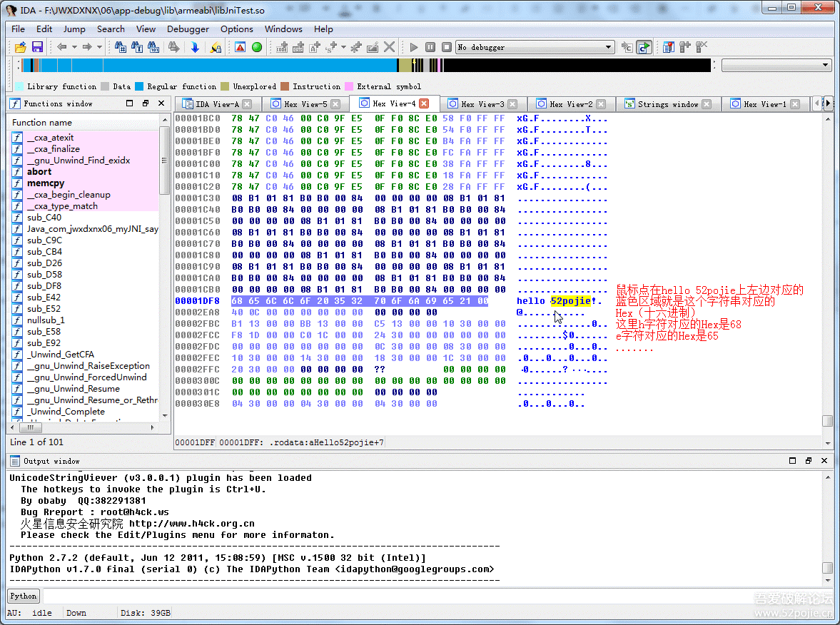The image size is (840, 625).
Task: Click the Convert to code icon
Action: (x=283, y=47)
